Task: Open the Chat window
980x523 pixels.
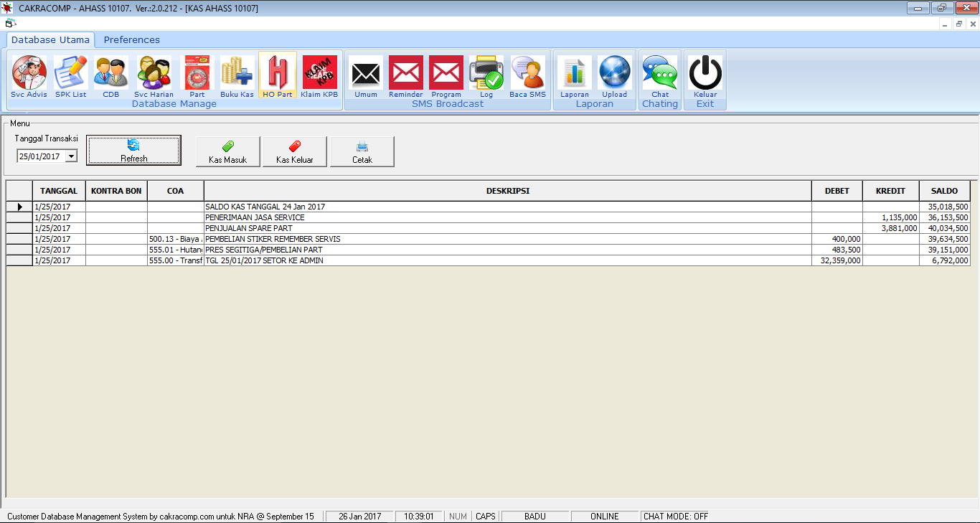Action: pos(660,74)
